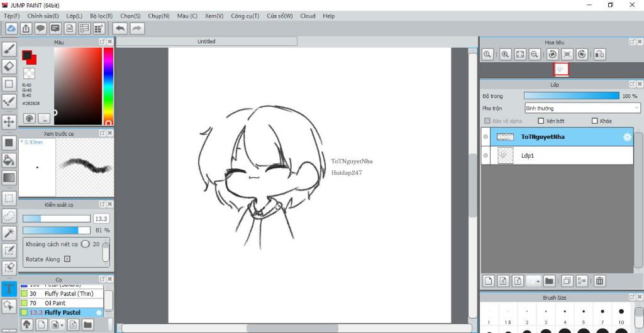Toggle visibility of ToTNguyetNha layer

[486, 137]
